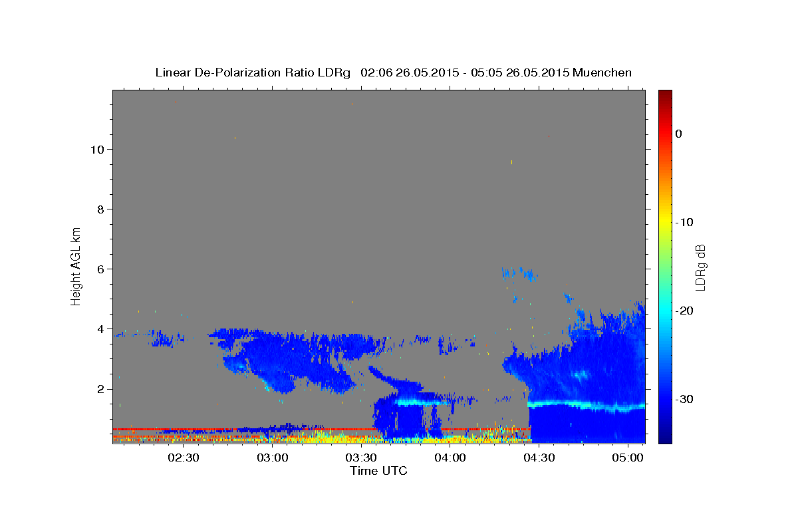Click the colorbar value '-20'
798x532 pixels.
(x=685, y=311)
